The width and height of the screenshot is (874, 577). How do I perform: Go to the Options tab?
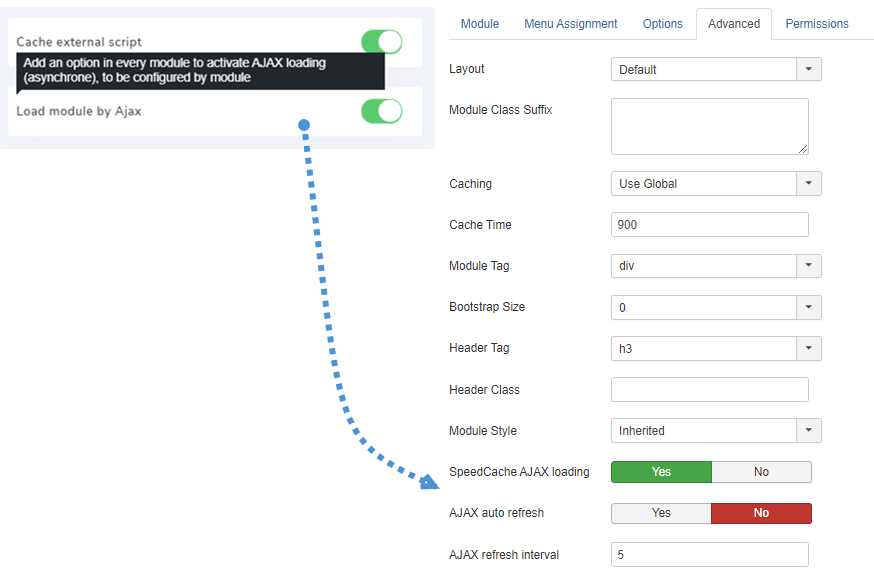(x=663, y=24)
